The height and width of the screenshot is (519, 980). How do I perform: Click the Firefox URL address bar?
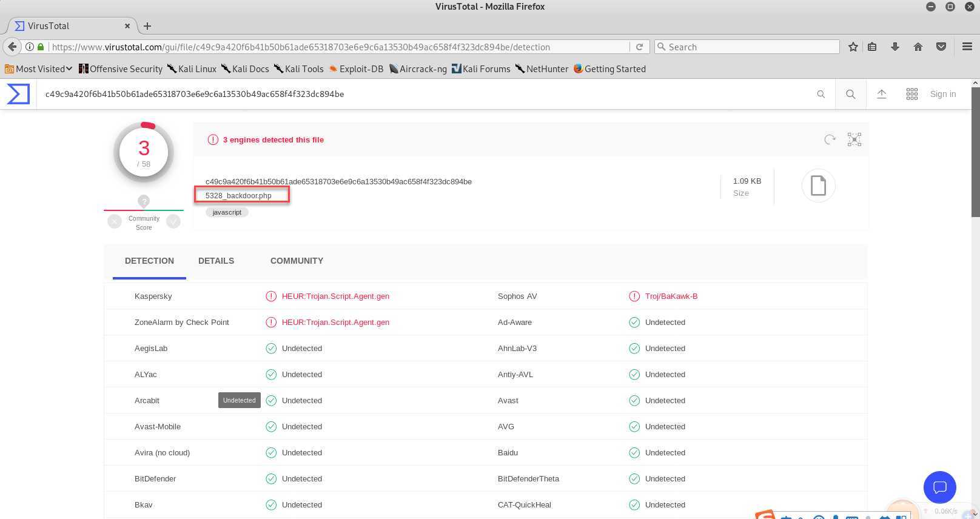point(340,47)
